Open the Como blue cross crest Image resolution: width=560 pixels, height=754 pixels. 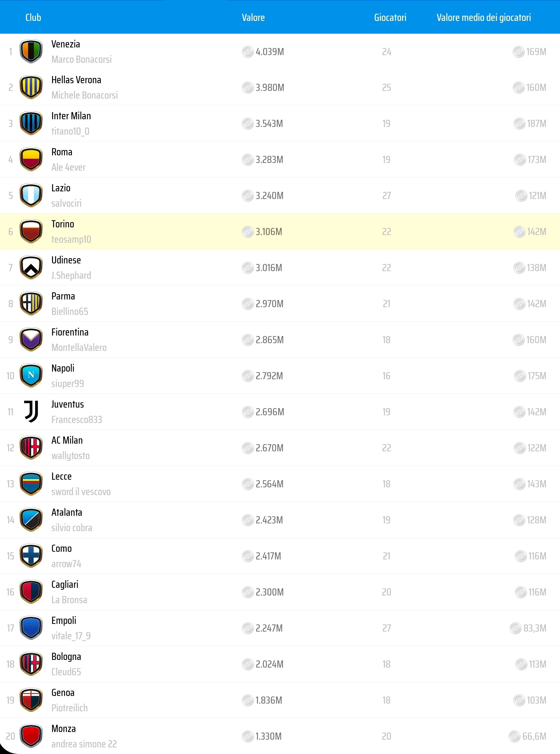click(31, 556)
